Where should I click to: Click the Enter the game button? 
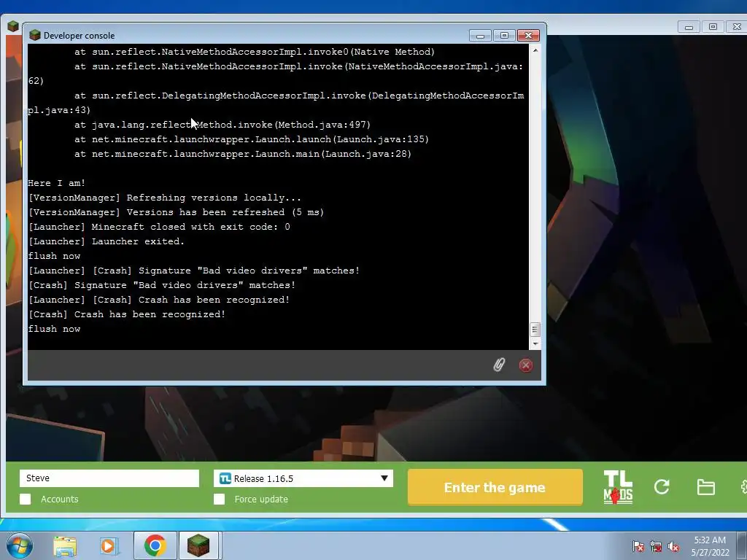click(495, 487)
